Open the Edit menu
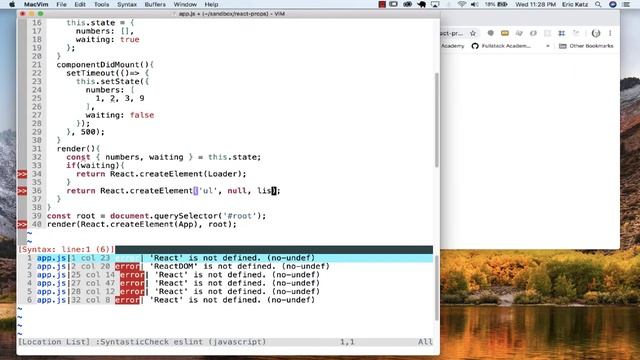The image size is (640, 360). tap(80, 4)
